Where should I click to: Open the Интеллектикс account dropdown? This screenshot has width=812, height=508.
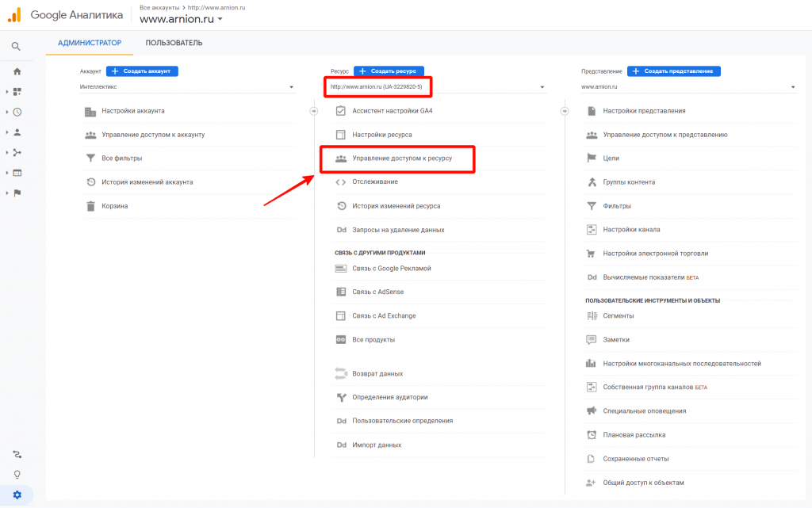point(187,87)
